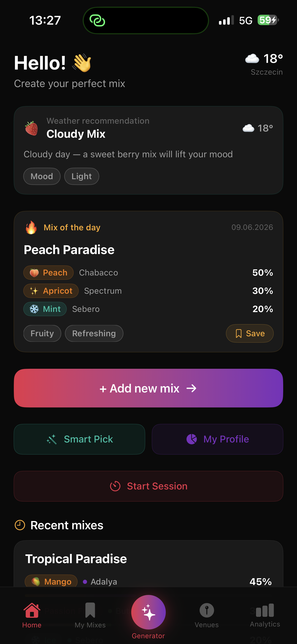Tap the green link icon in Dynamic Island
Screen dimensions: 297x644
97,20
